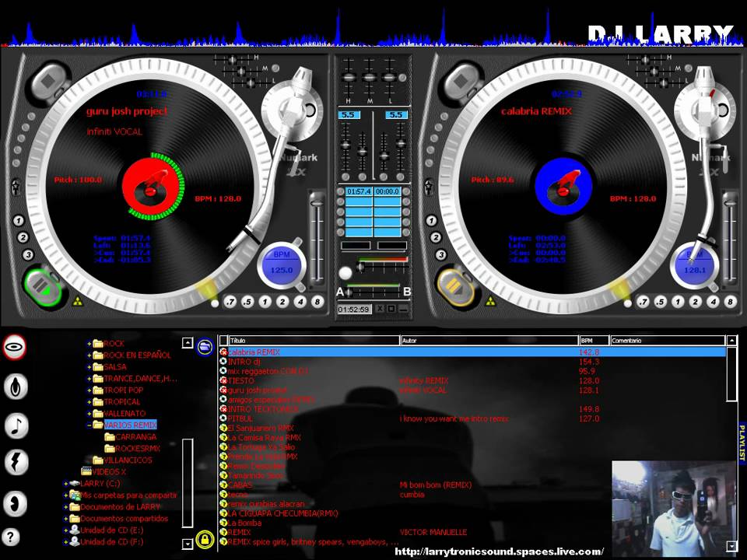Toggle loop length 4 on left deck
The width and height of the screenshot is (747, 560).
coord(300,302)
